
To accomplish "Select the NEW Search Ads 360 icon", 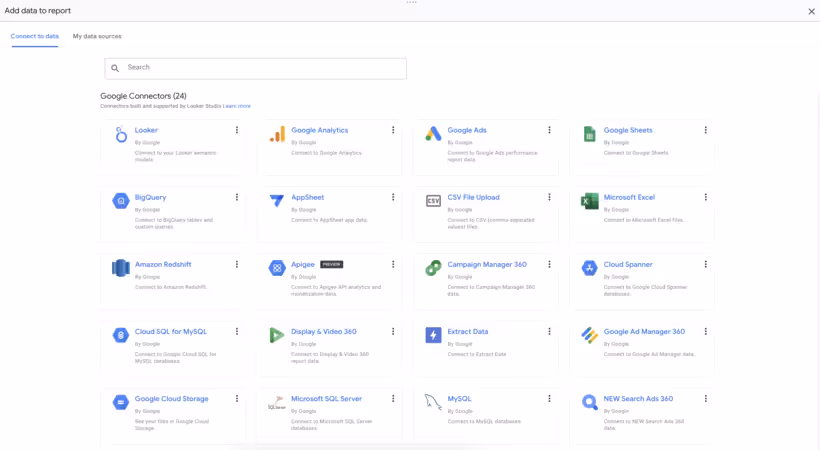I will [x=589, y=402].
